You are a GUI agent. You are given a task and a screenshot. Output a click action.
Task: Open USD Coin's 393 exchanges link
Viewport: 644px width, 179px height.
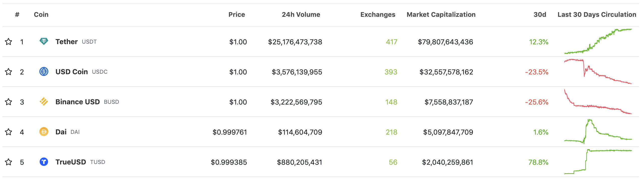coord(391,72)
